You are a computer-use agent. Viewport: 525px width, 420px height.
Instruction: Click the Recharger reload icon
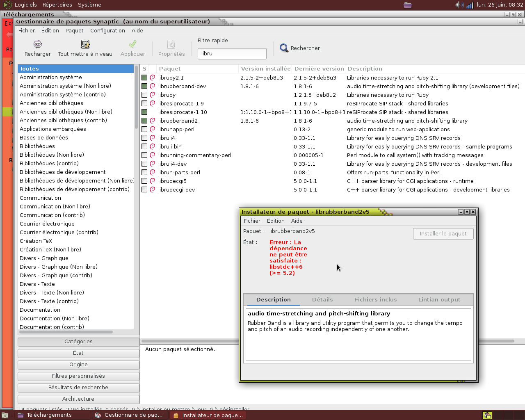click(38, 44)
